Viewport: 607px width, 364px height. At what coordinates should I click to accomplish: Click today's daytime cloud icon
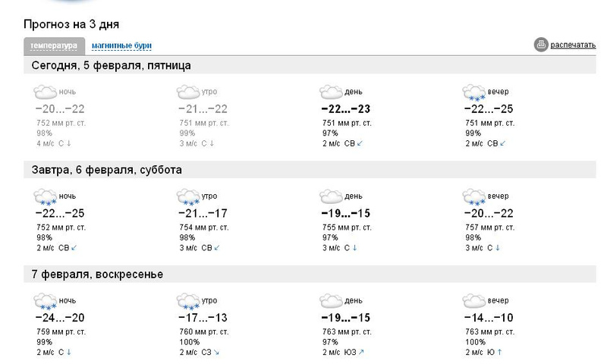tap(331, 93)
